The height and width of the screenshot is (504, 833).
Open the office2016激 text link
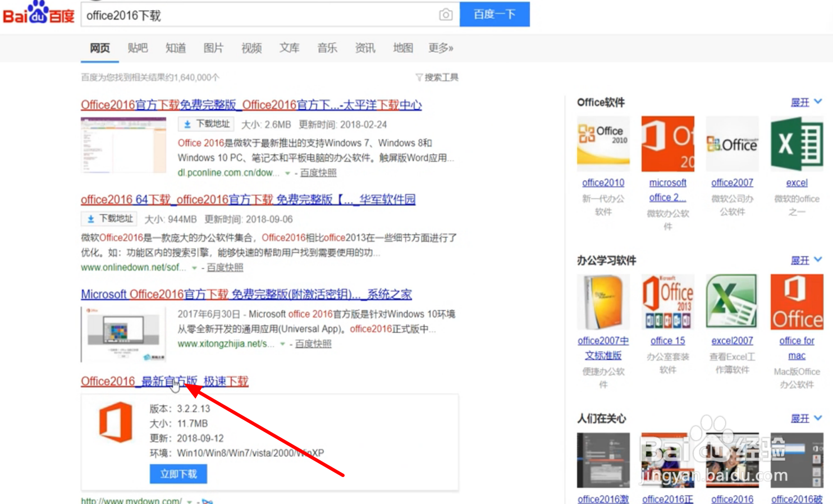click(x=603, y=499)
